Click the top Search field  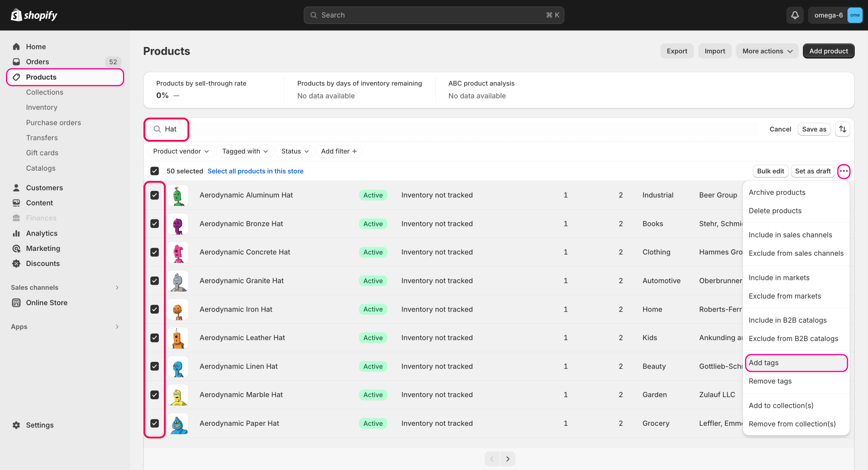point(433,15)
